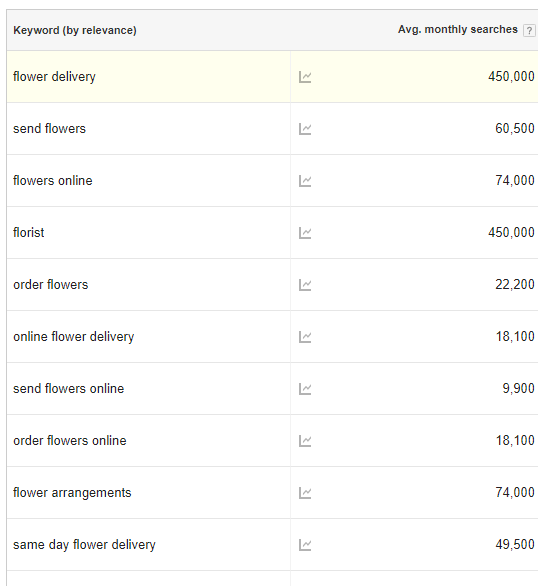
Task: Open trend chart for order flowers online
Action: (x=305, y=441)
